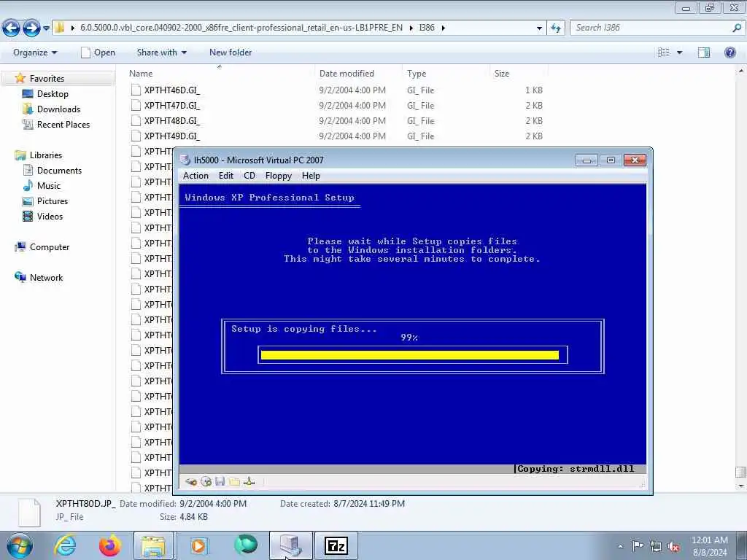Image resolution: width=747 pixels, height=560 pixels.
Task: Open the Share with dropdown
Action: (x=161, y=52)
